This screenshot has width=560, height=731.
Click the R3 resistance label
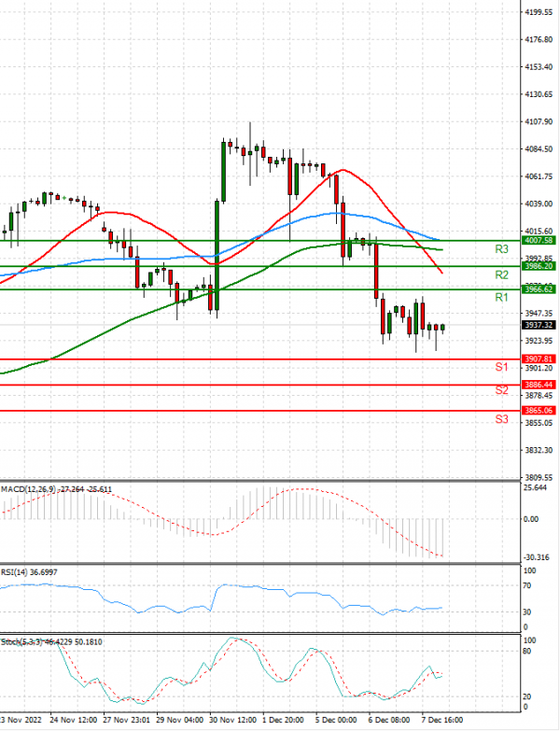[501, 249]
